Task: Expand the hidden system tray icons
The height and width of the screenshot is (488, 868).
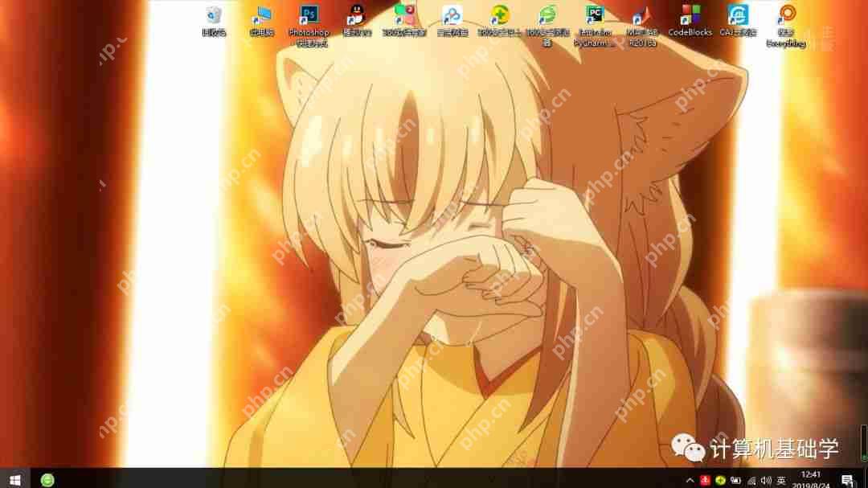Action: pos(690,480)
